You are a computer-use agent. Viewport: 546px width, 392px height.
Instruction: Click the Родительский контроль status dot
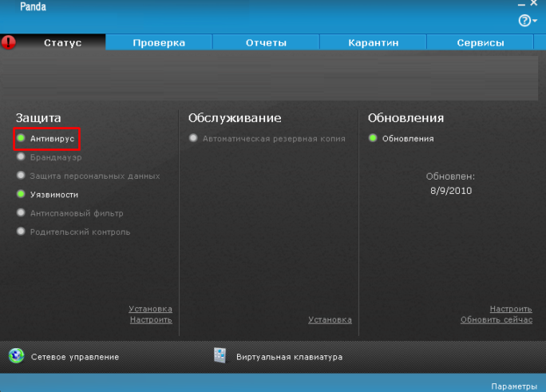[x=21, y=232]
